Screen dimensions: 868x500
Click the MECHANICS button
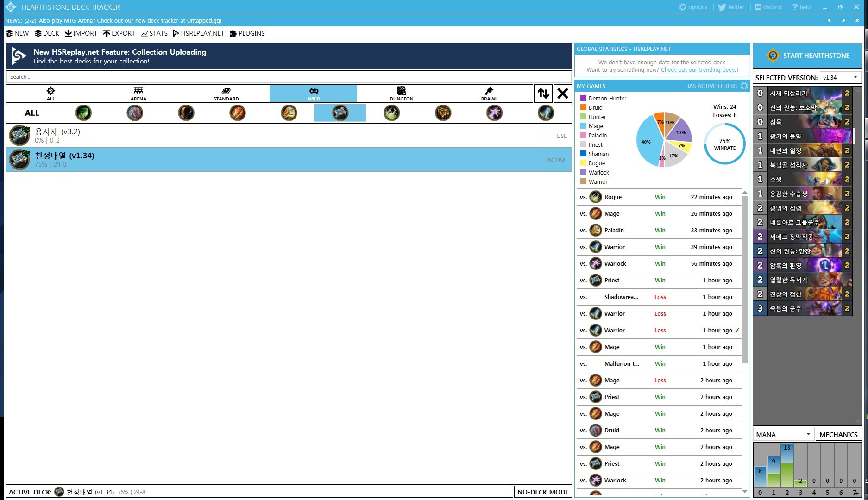point(838,435)
